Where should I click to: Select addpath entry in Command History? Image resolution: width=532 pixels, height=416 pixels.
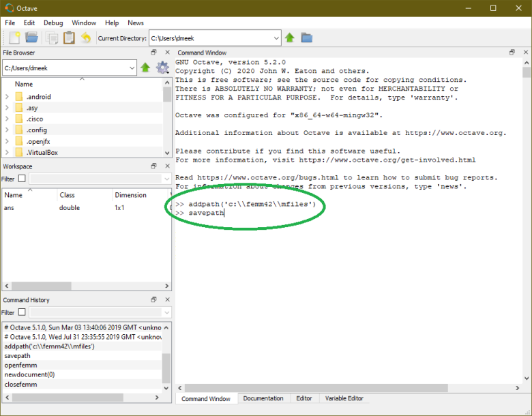click(50, 346)
